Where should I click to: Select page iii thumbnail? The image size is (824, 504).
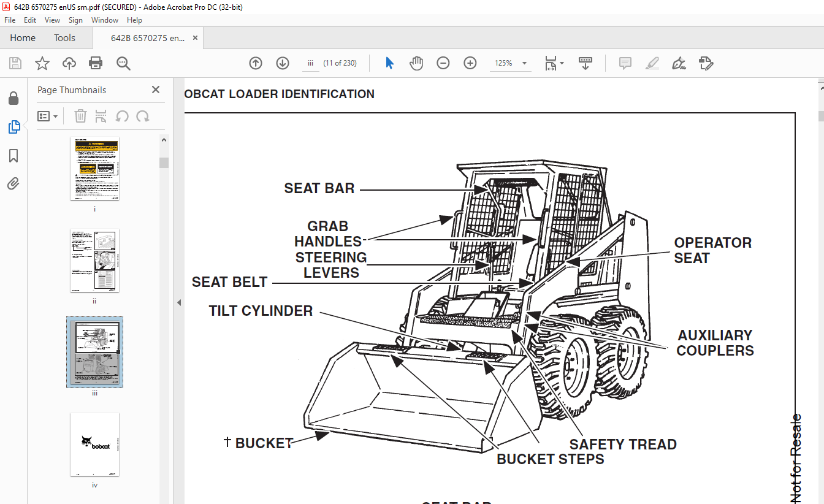pyautogui.click(x=94, y=352)
